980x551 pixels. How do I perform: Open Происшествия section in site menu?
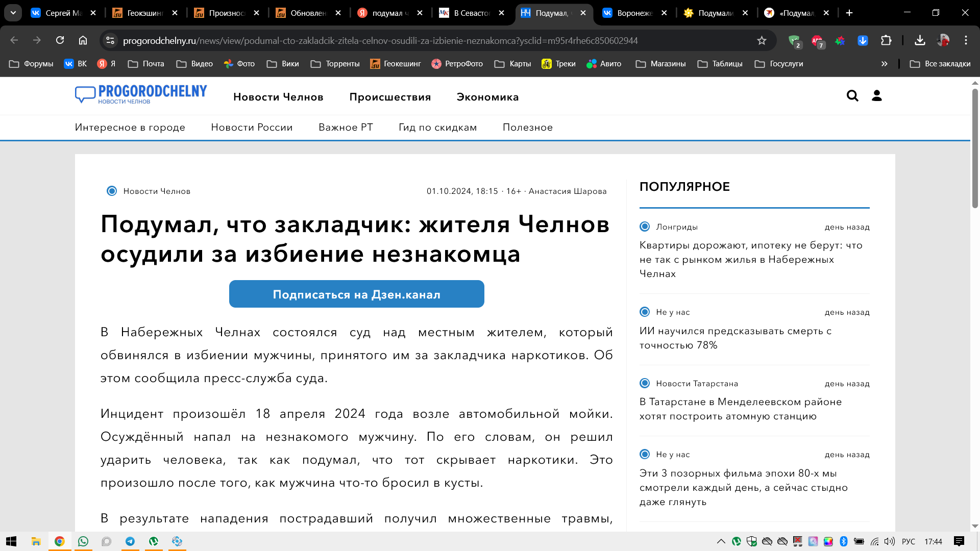[x=390, y=97]
